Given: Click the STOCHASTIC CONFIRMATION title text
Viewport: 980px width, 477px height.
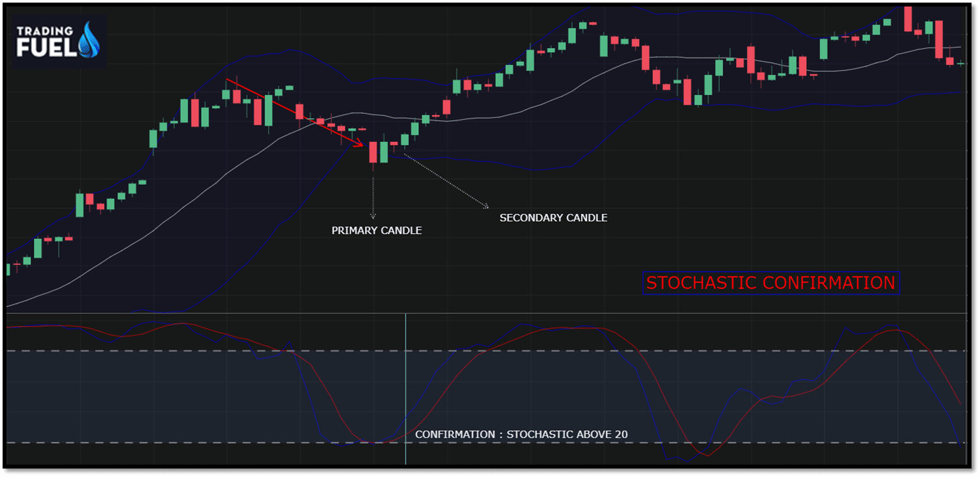Looking at the screenshot, I should coord(771,283).
